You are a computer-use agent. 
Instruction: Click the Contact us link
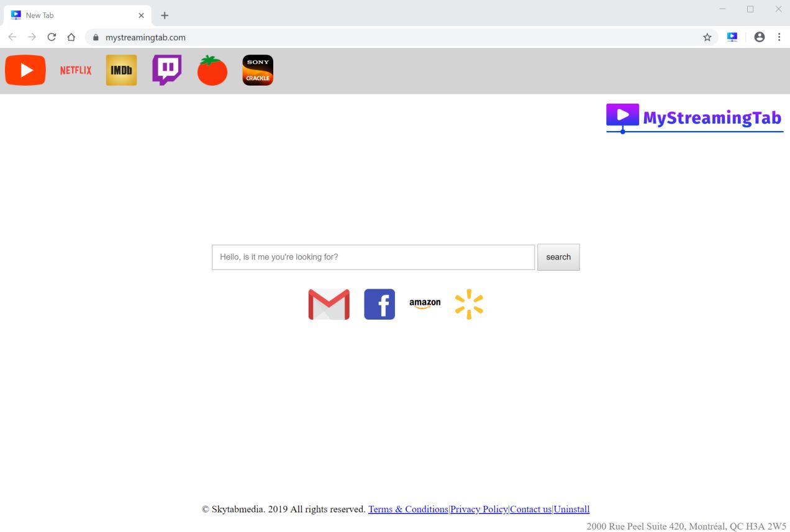click(530, 509)
